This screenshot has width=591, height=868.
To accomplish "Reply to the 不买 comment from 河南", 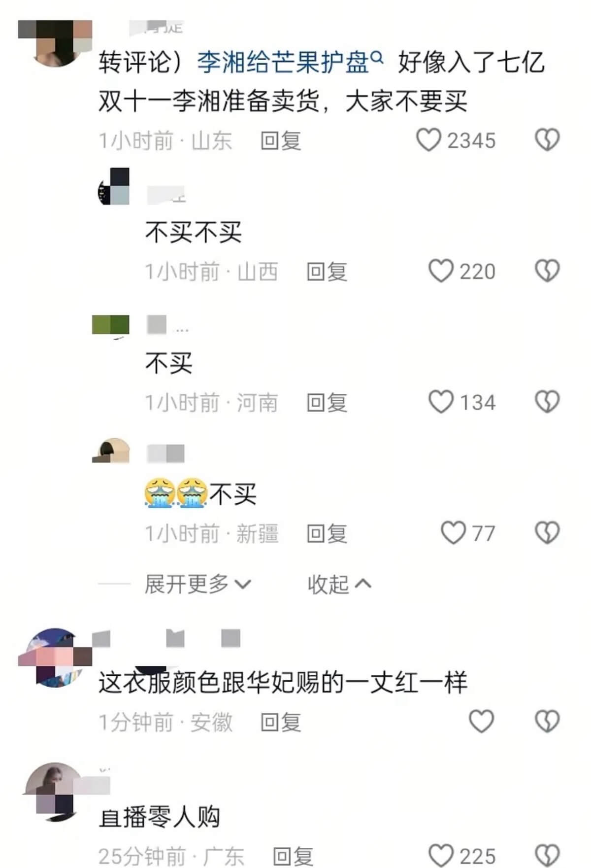I will (x=327, y=403).
